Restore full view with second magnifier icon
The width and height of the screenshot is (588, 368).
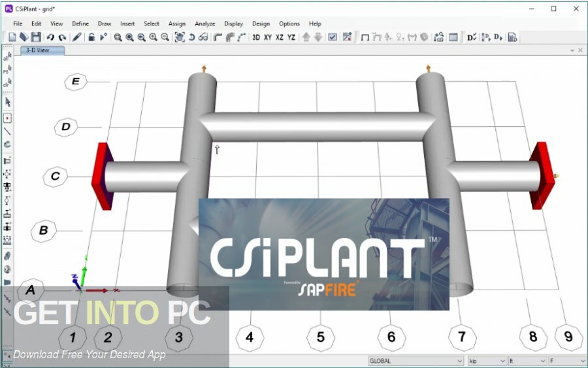coord(130,37)
